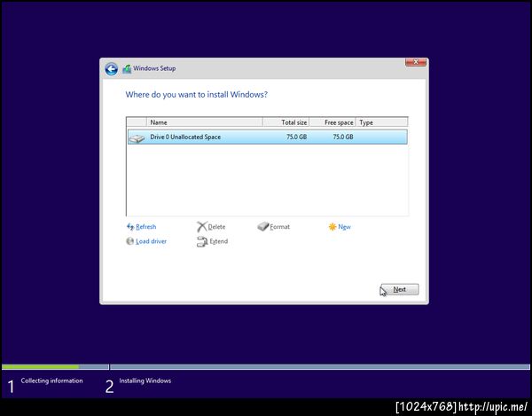This screenshot has width=532, height=416.
Task: Click the 75.0 GB free space value
Action: pyautogui.click(x=343, y=137)
